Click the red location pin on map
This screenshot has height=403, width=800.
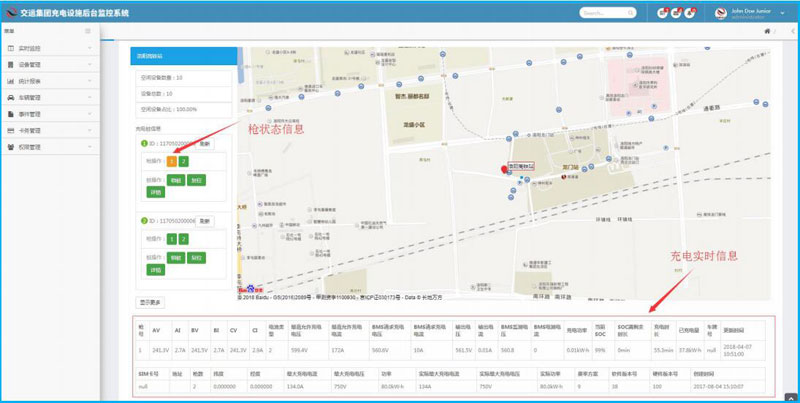click(505, 170)
